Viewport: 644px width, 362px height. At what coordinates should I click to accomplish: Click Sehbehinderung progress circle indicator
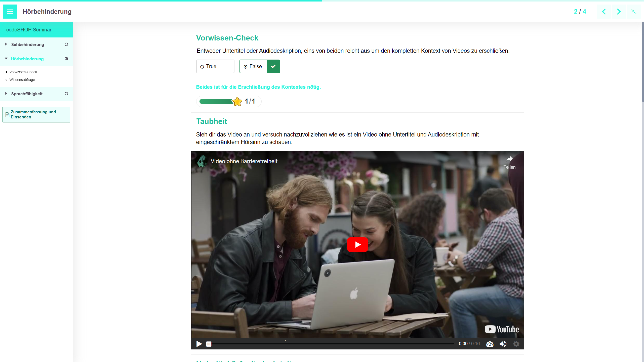[66, 44]
